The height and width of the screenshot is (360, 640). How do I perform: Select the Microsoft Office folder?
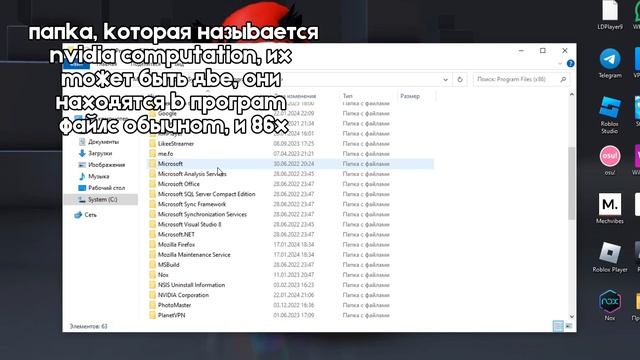tap(291, 184)
